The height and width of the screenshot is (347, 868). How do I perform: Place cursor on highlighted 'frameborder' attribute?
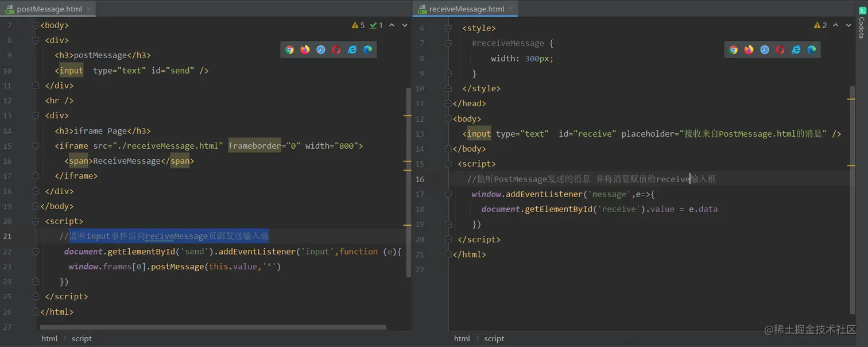[255, 146]
